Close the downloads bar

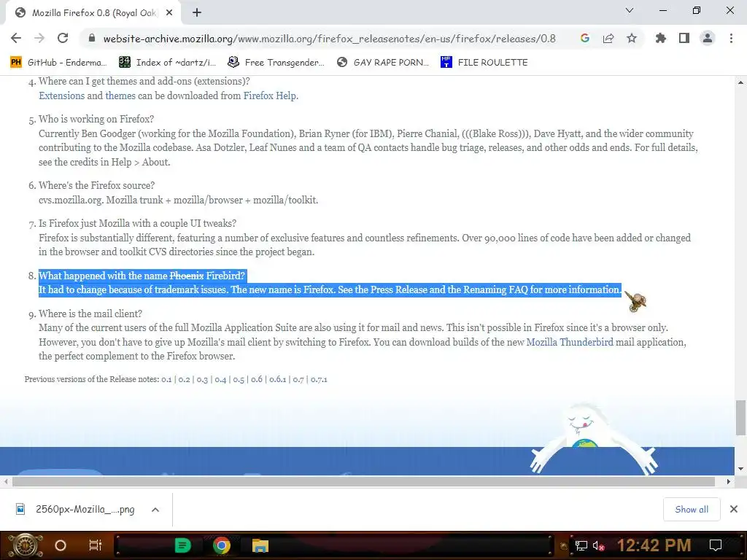[734, 510]
